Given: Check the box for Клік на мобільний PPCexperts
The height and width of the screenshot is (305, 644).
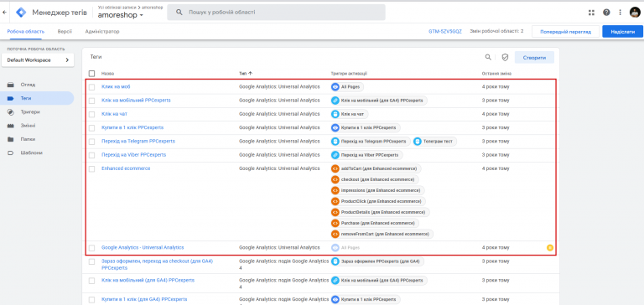Looking at the screenshot, I should (91, 101).
